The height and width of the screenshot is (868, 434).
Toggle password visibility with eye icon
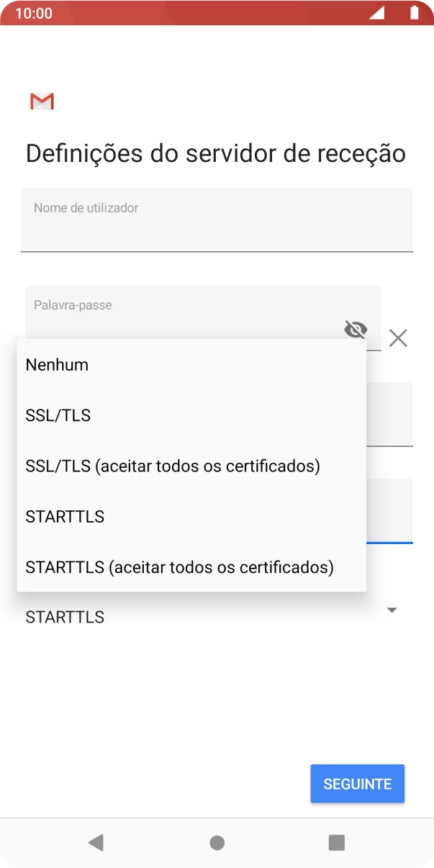[x=355, y=330]
